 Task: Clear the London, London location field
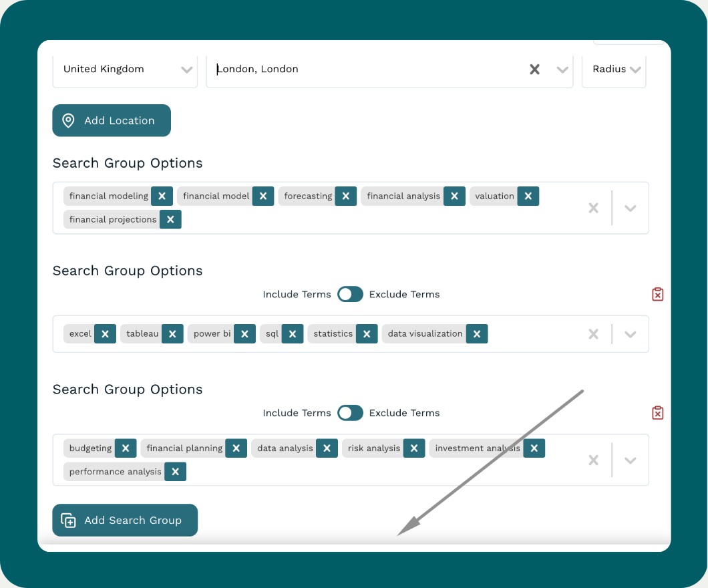point(534,69)
